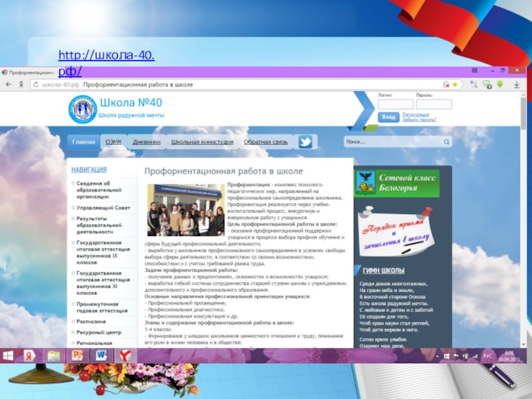Click the protect shield extension icon

(x=487, y=84)
